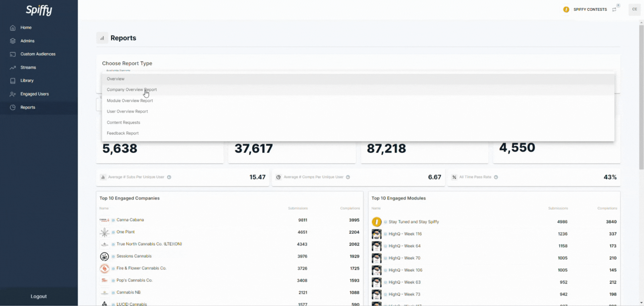Select Company Overview Report option
This screenshot has height=306, width=644.
point(131,90)
